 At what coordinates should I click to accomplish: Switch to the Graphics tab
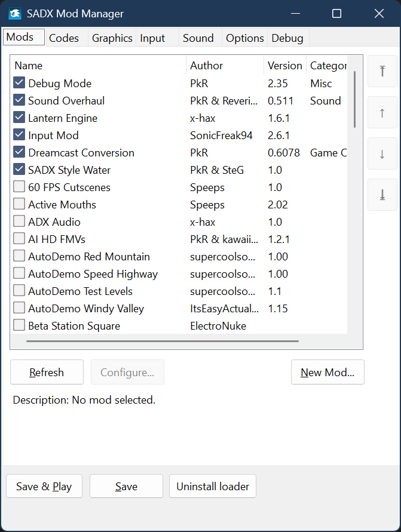point(112,38)
